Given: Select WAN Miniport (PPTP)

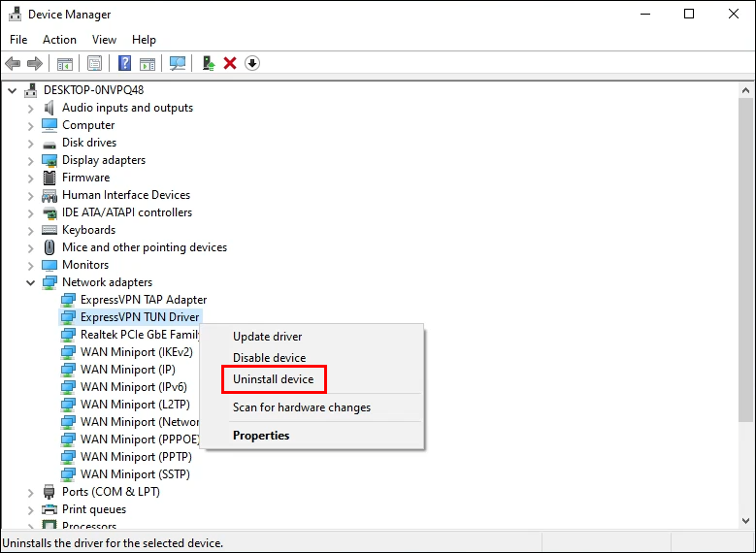Looking at the screenshot, I should pos(136,457).
